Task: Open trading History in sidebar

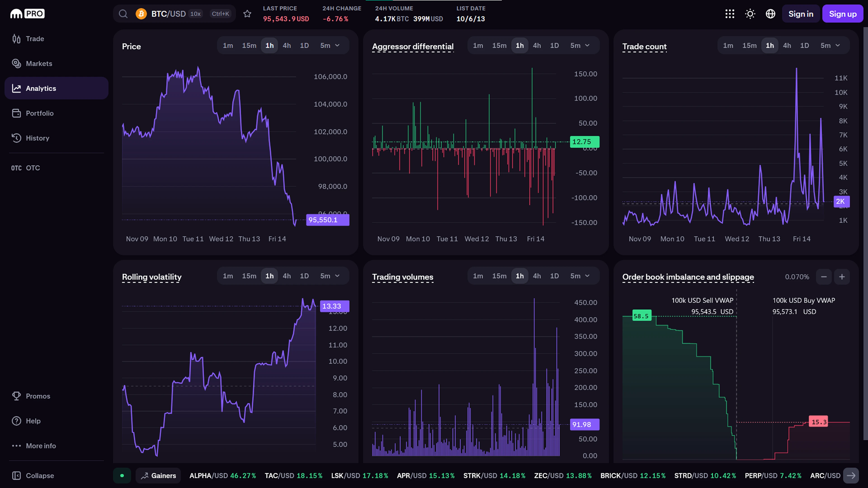Action: click(x=37, y=138)
